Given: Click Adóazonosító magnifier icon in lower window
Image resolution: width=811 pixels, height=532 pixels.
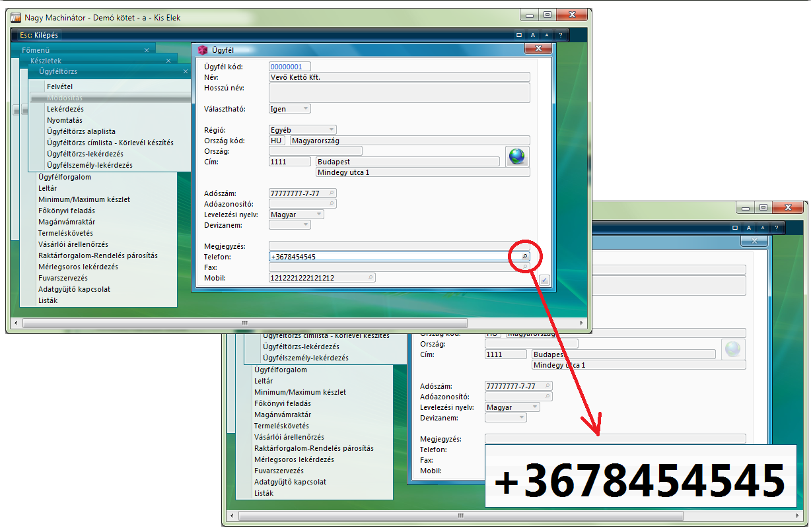Looking at the screenshot, I should coord(547,397).
